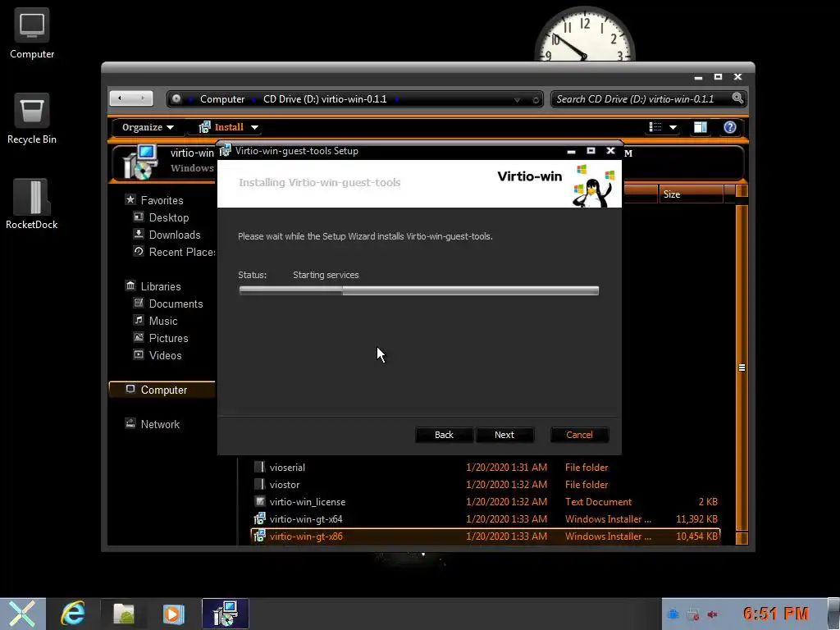Screen dimensions: 840x630
Task: Expand the Install button dropdown arrow
Action: (x=254, y=127)
